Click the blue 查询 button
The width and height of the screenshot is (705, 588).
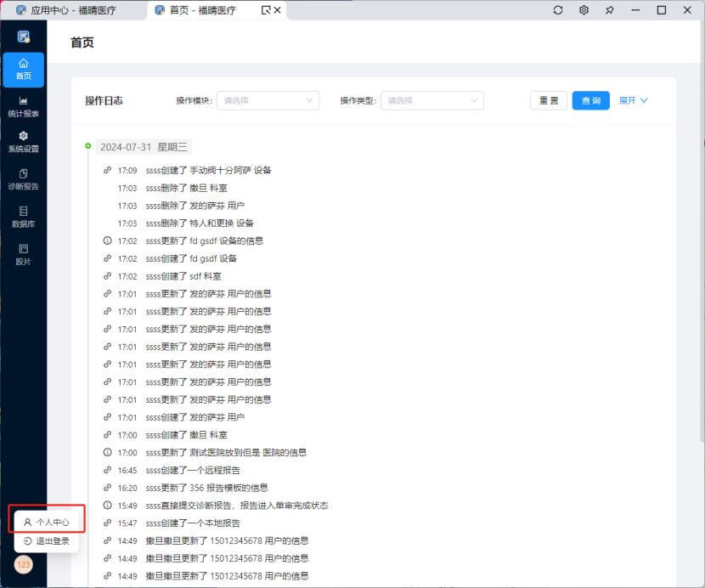(x=590, y=100)
